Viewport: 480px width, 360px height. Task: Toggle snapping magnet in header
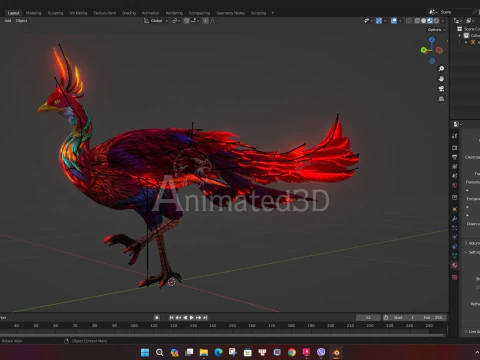pyautogui.click(x=187, y=21)
